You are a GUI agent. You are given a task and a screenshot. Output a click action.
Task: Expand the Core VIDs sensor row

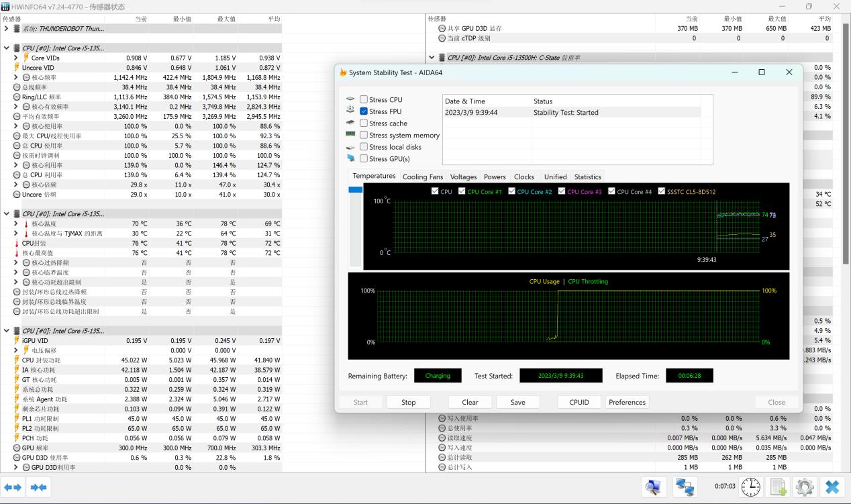click(x=16, y=58)
